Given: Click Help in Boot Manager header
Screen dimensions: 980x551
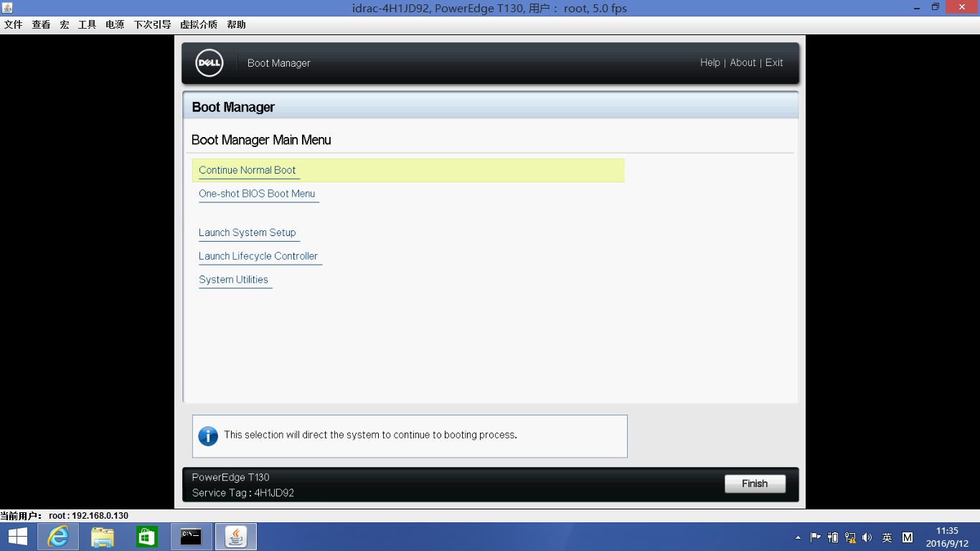Looking at the screenshot, I should (710, 62).
